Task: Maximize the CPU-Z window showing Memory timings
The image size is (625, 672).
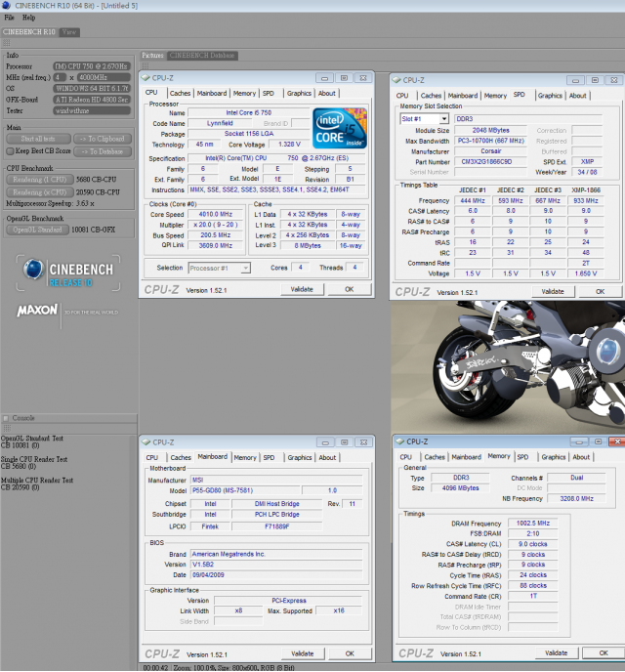Action: [598, 441]
